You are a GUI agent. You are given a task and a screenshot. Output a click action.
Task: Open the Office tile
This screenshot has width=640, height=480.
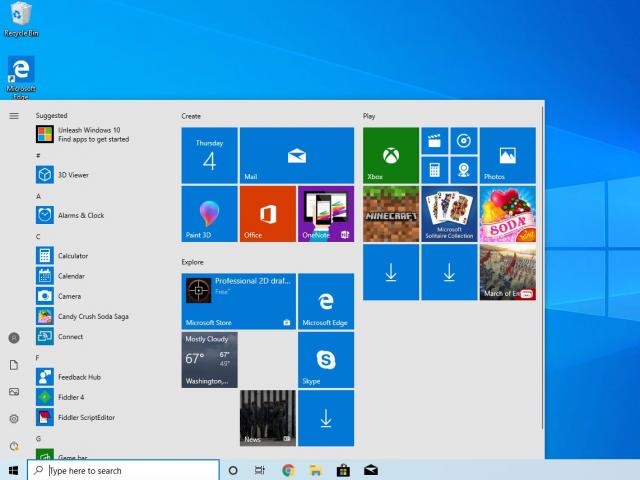(267, 214)
